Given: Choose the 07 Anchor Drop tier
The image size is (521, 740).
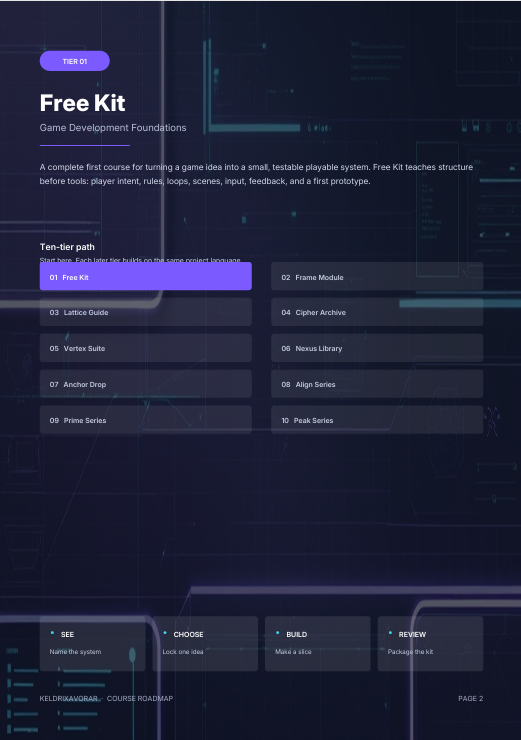Looking at the screenshot, I should (145, 384).
